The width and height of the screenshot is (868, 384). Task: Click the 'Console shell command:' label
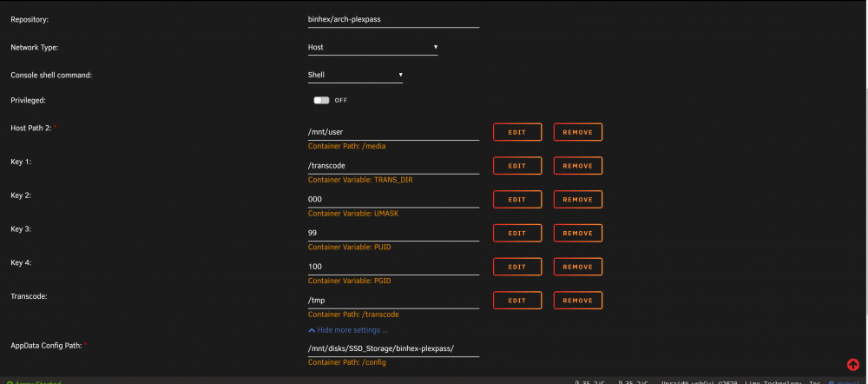click(x=51, y=76)
